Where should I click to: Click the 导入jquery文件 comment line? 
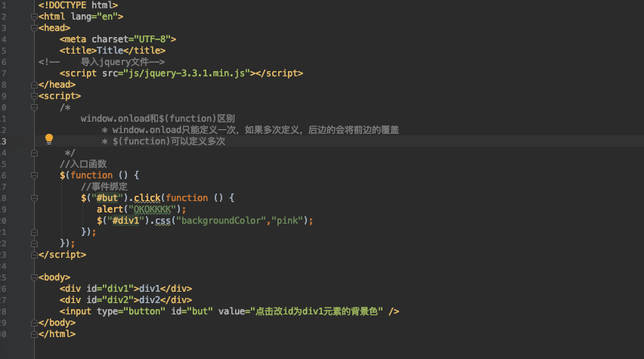[102, 62]
